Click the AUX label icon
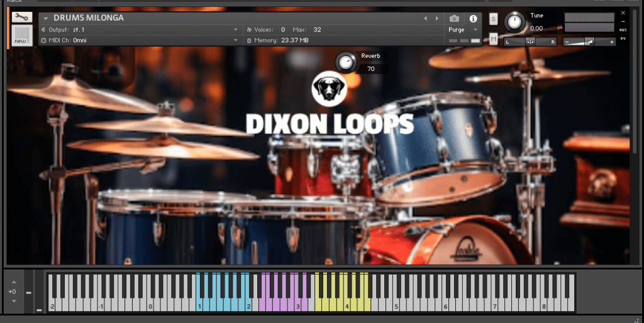 tap(623, 30)
